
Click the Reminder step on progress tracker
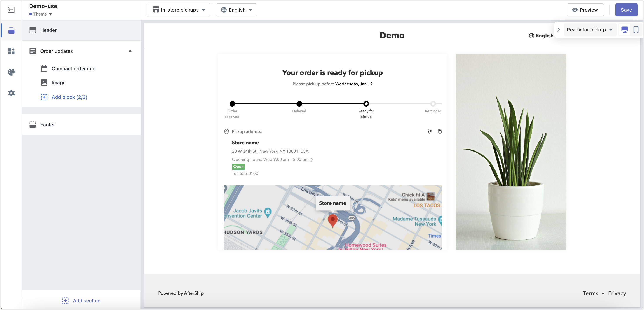pos(433,103)
